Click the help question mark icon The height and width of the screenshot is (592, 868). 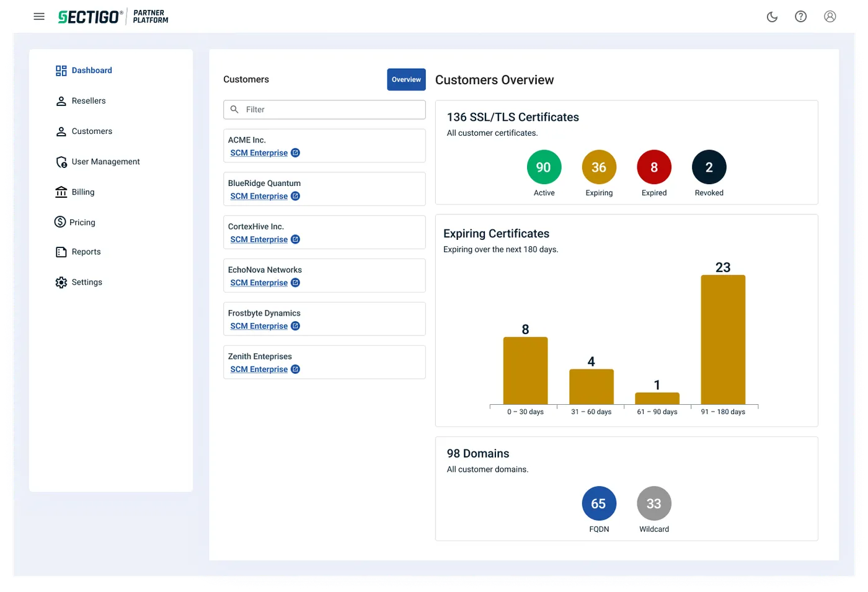800,17
